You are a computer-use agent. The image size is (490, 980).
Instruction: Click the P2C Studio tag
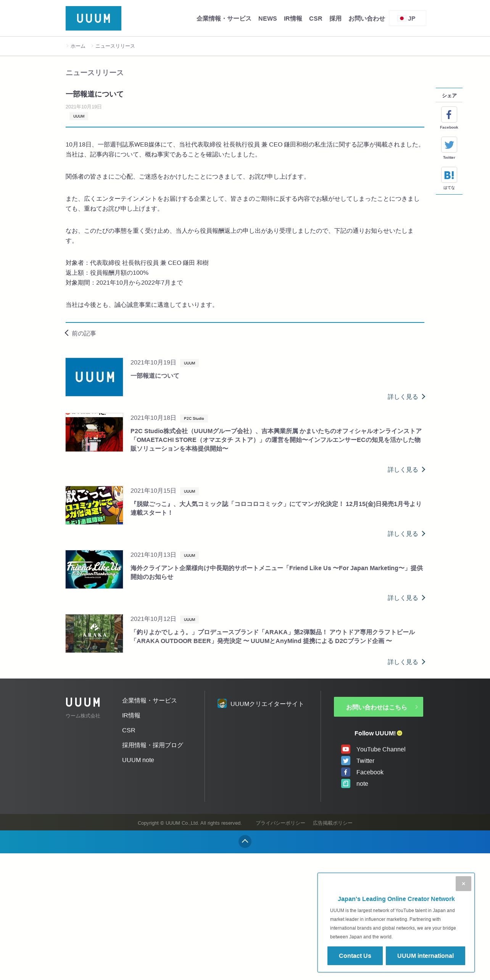(194, 418)
